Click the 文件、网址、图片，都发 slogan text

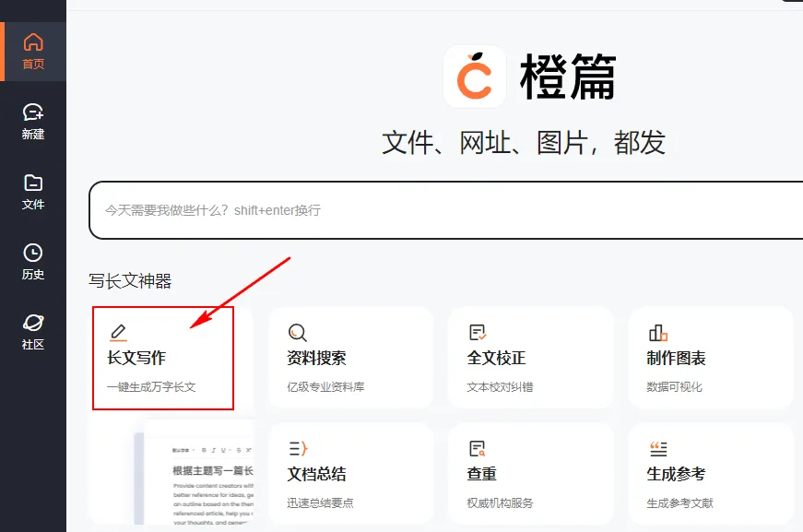(524, 142)
